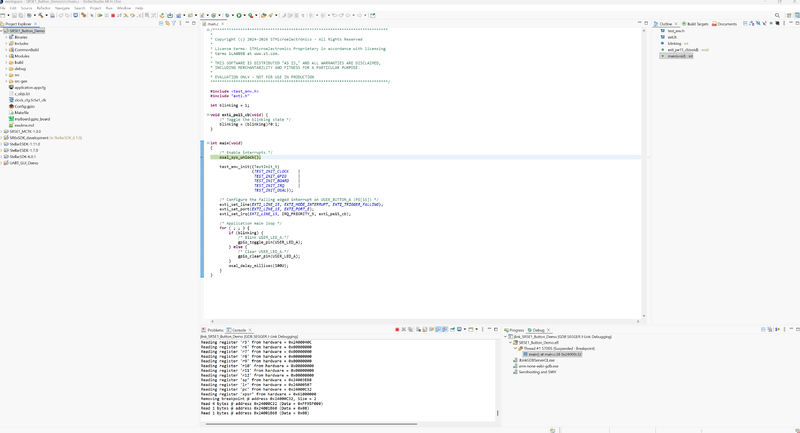Select main() stack frame in Debug view
This screenshot has height=433, width=800.
coord(552,354)
